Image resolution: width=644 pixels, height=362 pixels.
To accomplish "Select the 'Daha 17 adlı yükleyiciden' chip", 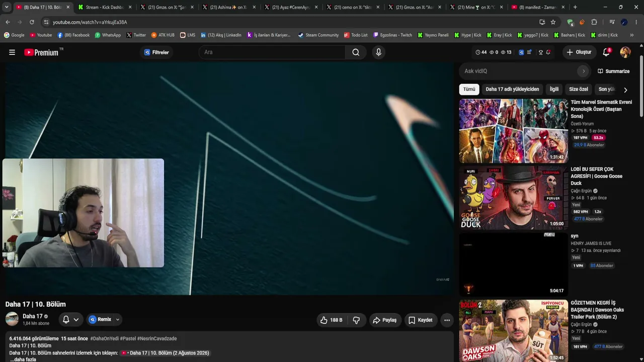I will pyautogui.click(x=512, y=89).
